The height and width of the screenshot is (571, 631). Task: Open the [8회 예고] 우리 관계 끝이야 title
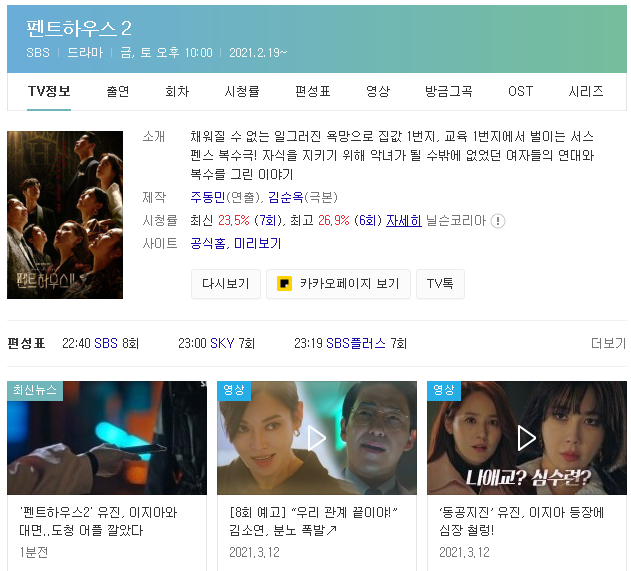(x=313, y=521)
